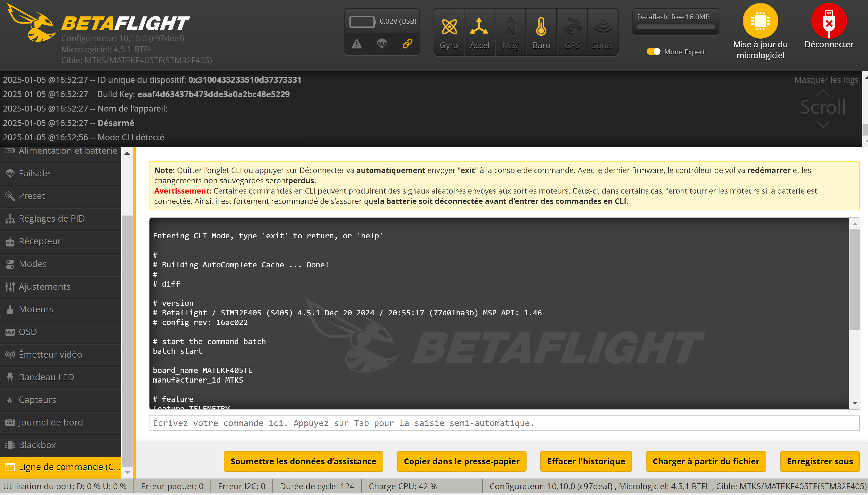Click Enregistrer sous button
Viewport: 868px width, 495px height.
click(819, 461)
